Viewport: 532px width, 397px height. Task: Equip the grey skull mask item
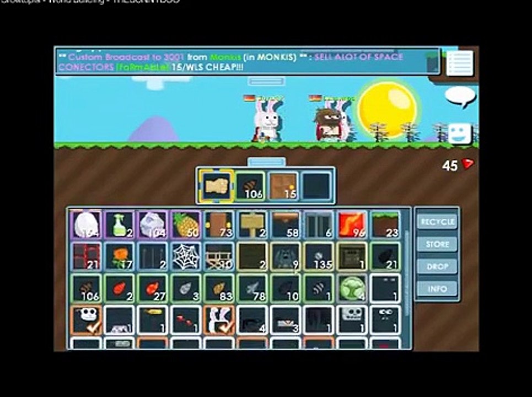point(352,320)
